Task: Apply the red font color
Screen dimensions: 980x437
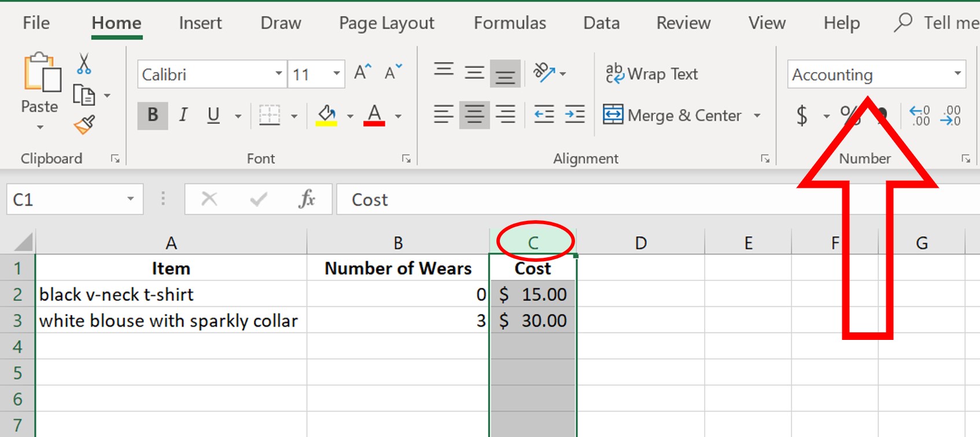Action: tap(374, 116)
